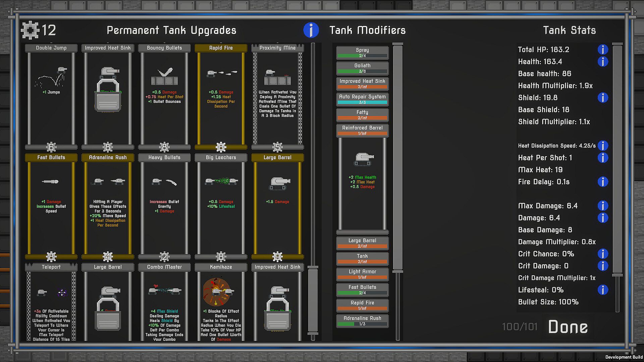The image size is (644, 362).
Task: Select the Light Armor modifier
Action: point(362,274)
